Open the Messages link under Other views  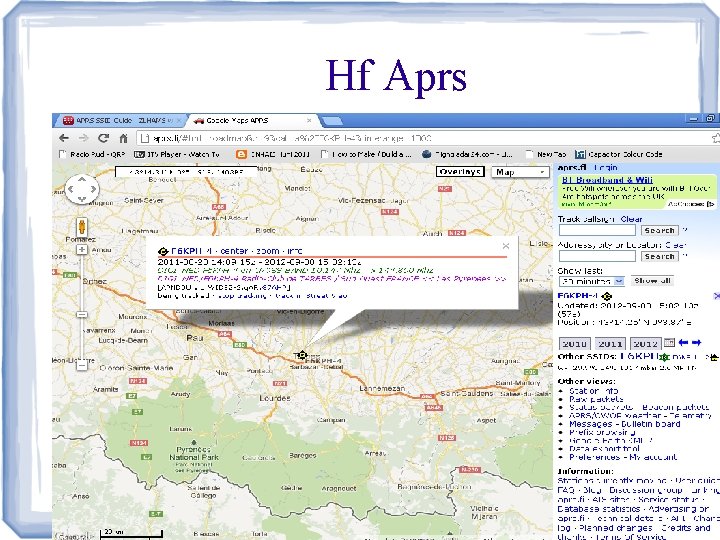591,424
